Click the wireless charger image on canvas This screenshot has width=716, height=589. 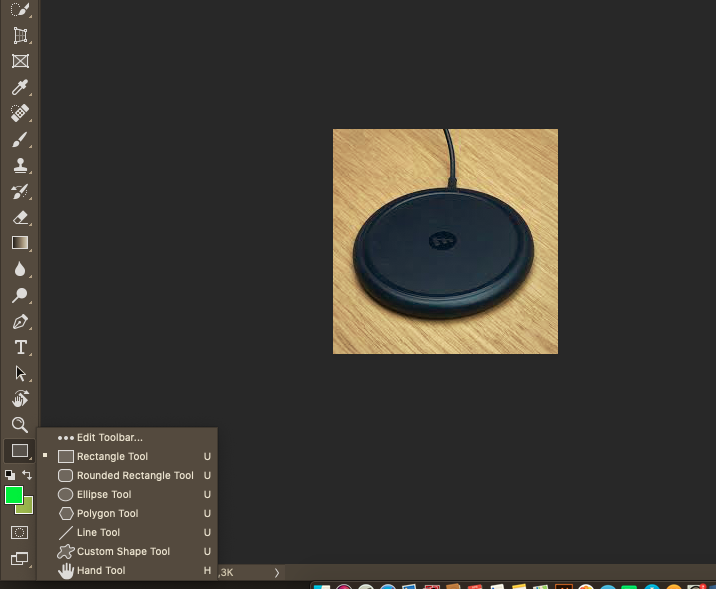click(x=445, y=241)
